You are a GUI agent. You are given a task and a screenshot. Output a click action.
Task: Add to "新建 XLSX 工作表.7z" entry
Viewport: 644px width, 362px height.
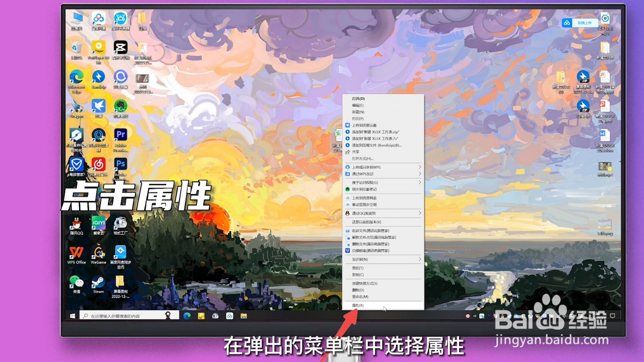point(383,138)
